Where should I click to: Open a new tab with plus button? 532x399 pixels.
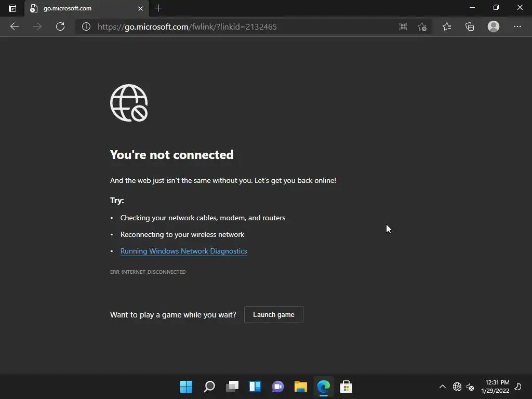point(158,8)
